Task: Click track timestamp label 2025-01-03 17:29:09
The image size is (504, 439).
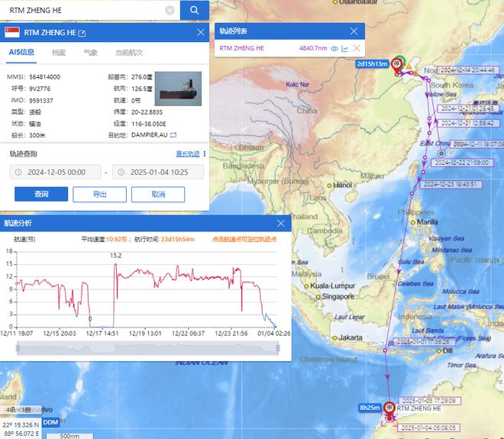Action: pos(429,401)
